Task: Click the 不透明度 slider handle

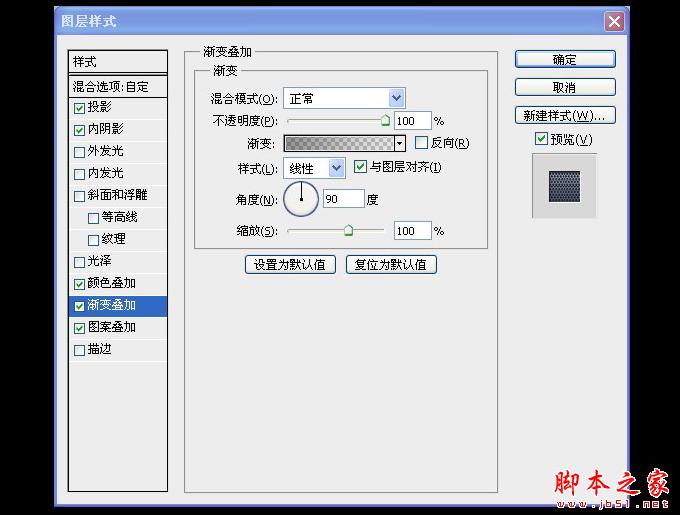Action: pos(385,121)
